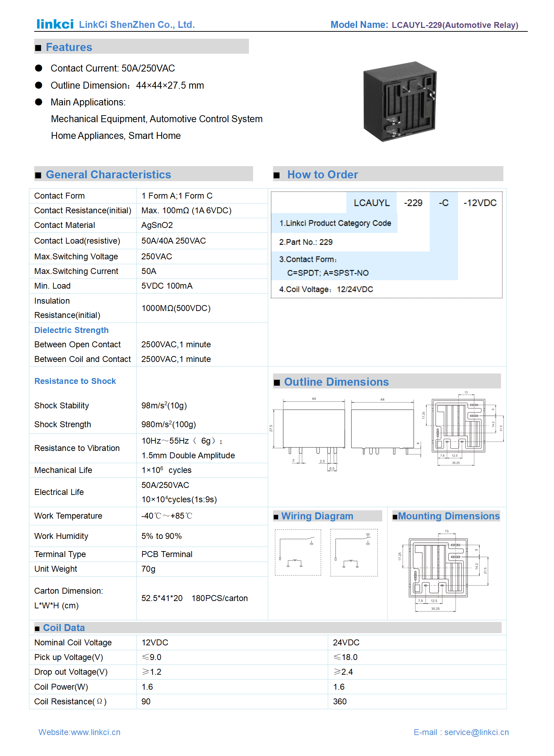Click the black square beside Coil Data
The height and width of the screenshot is (756, 554).
click(37, 628)
